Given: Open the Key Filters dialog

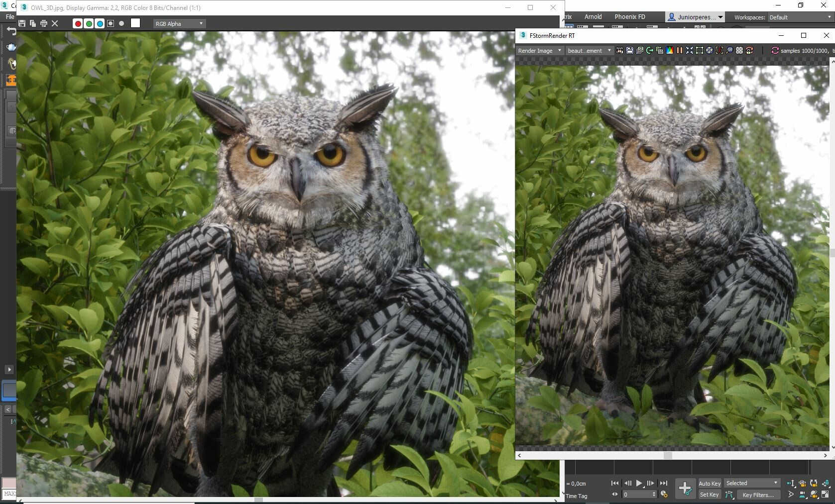Looking at the screenshot, I should coord(758,495).
